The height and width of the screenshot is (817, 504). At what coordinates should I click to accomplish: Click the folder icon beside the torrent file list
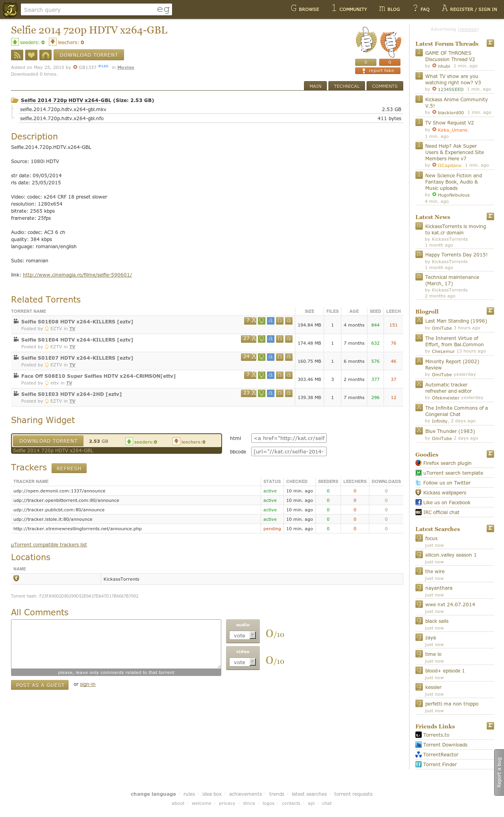[x=15, y=100]
